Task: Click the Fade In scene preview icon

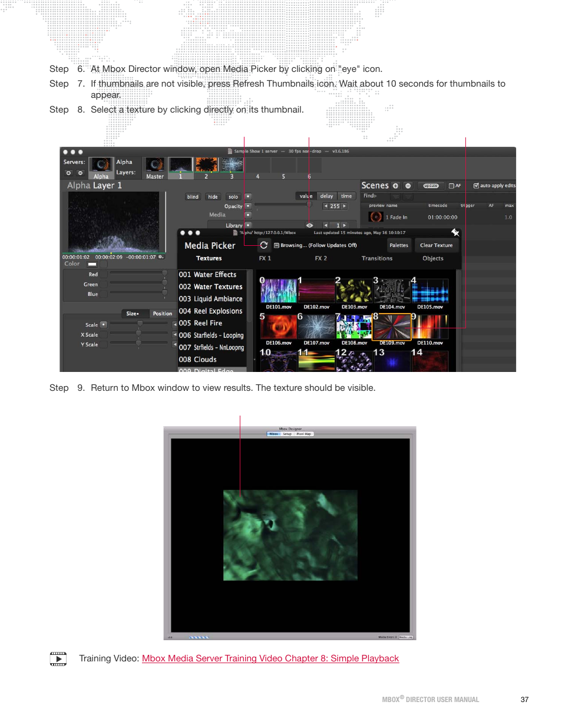Action: pyautogui.click(x=376, y=217)
